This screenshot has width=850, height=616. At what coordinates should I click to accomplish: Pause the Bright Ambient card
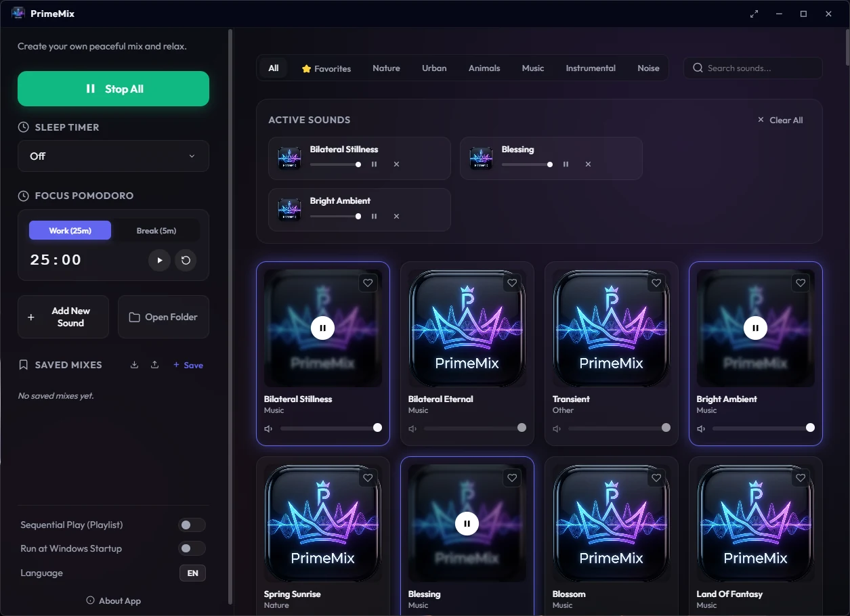tap(755, 328)
